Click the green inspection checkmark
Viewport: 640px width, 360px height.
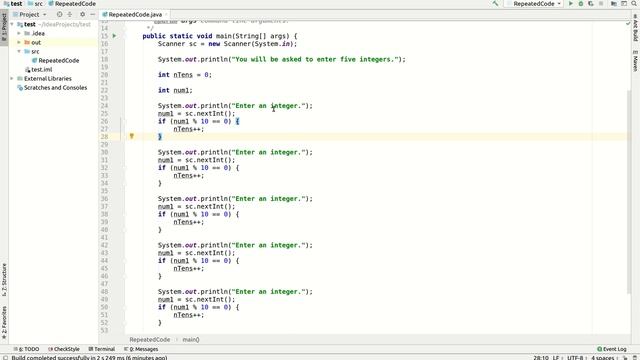pyautogui.click(x=628, y=23)
